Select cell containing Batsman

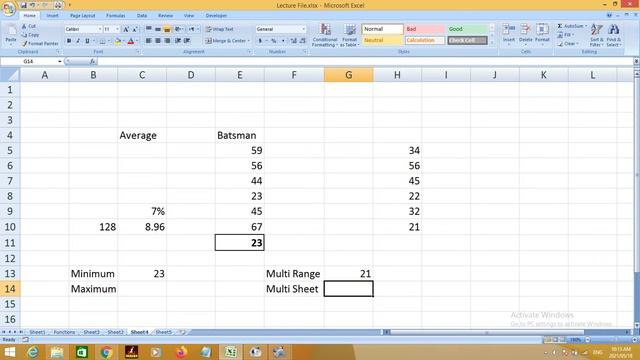coord(240,135)
